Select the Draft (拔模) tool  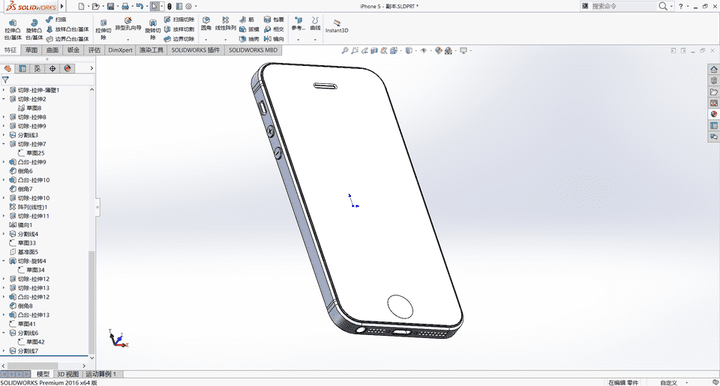(249, 29)
